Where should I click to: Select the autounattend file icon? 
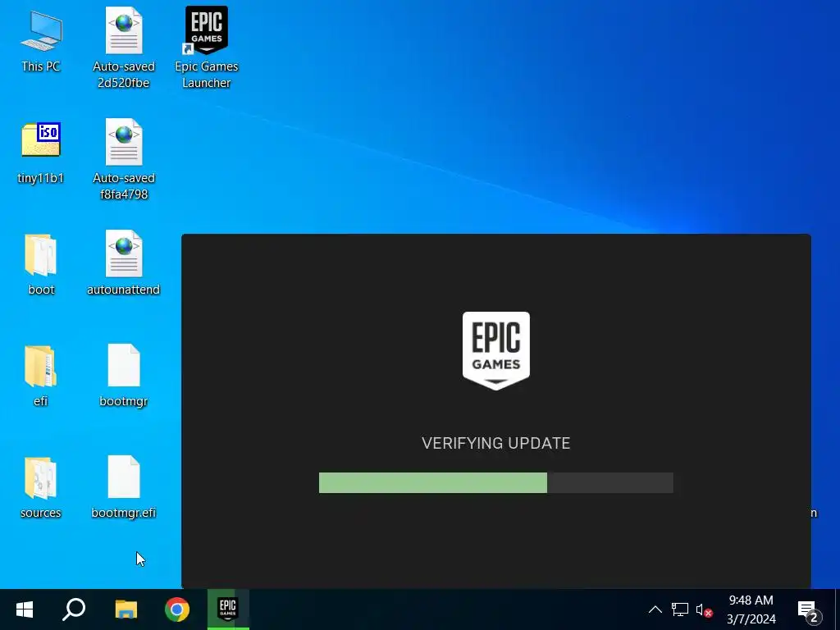tap(124, 262)
